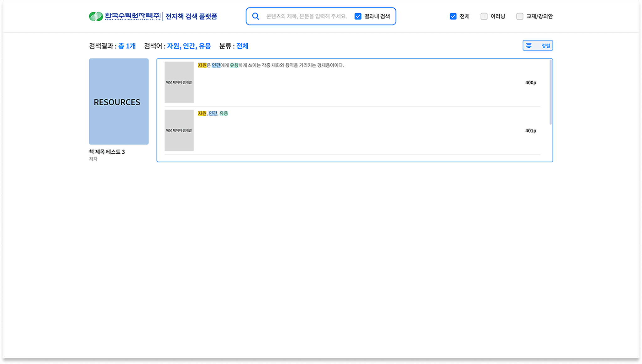Click the results list scrollbar
The image size is (642, 364).
tap(550, 92)
